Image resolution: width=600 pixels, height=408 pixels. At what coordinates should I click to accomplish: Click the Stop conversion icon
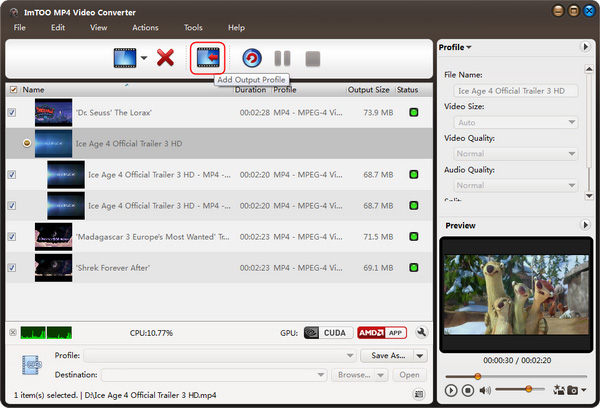(313, 59)
